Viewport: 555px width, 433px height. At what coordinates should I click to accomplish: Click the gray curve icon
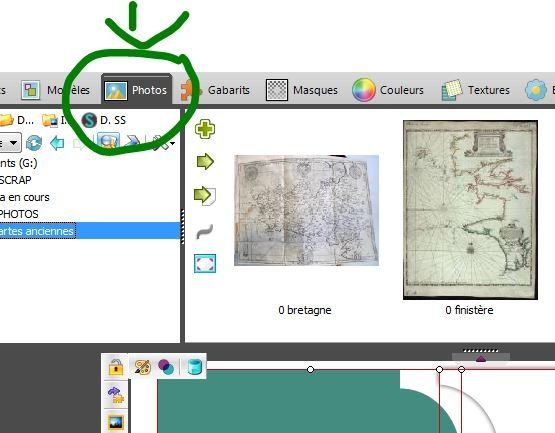point(205,232)
